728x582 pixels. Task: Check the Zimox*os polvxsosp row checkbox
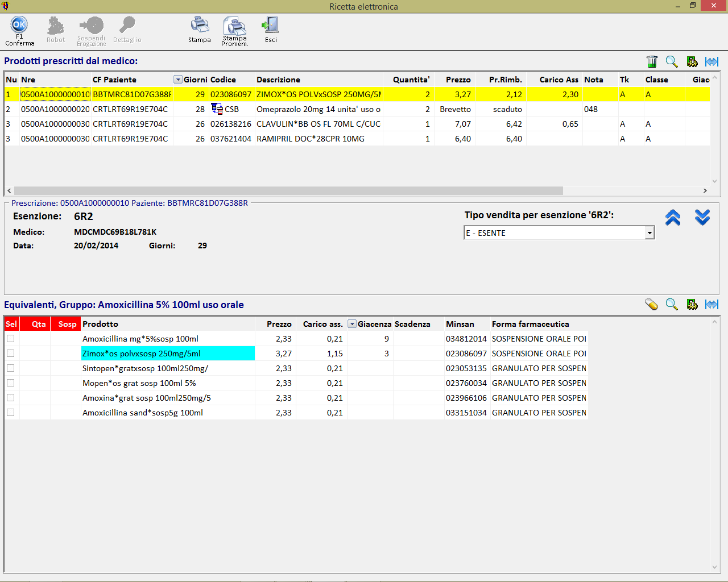[x=10, y=354]
